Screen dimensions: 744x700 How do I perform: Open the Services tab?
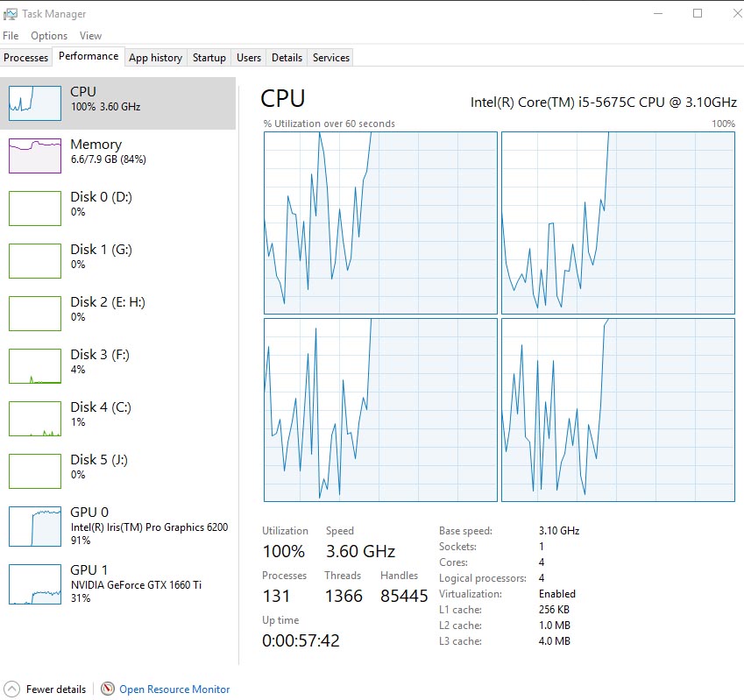(x=330, y=58)
